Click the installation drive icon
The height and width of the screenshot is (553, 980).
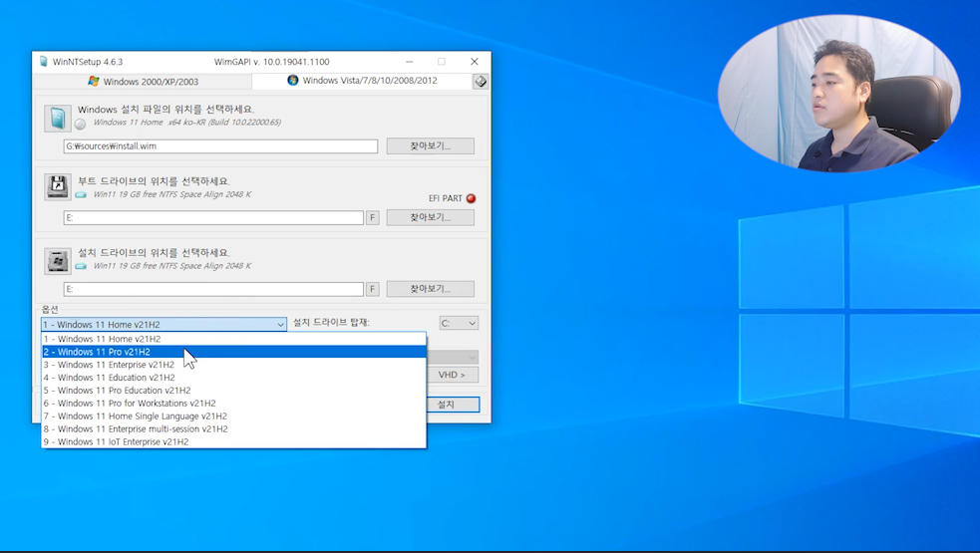point(58,261)
